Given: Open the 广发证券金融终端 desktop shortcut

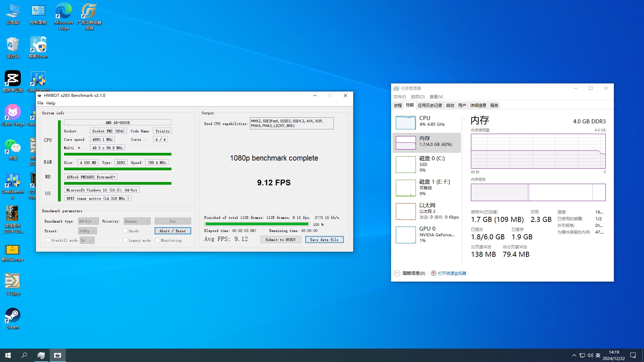Looking at the screenshot, I should [x=89, y=16].
